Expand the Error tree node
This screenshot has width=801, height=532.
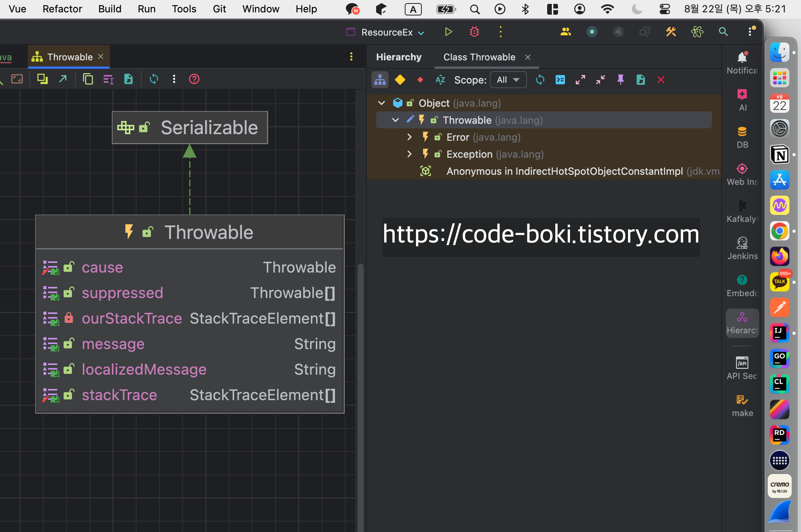pos(409,137)
